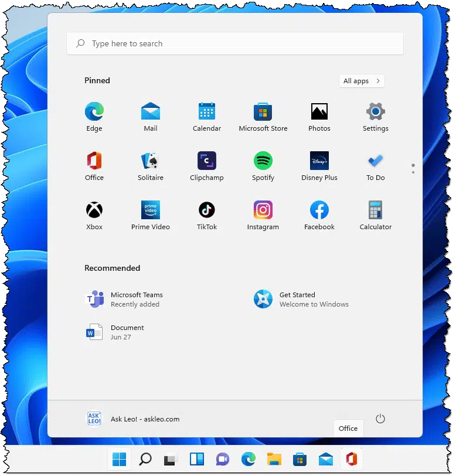Launch Office from the taskbar
This screenshot has height=476, width=456.
tap(351, 459)
